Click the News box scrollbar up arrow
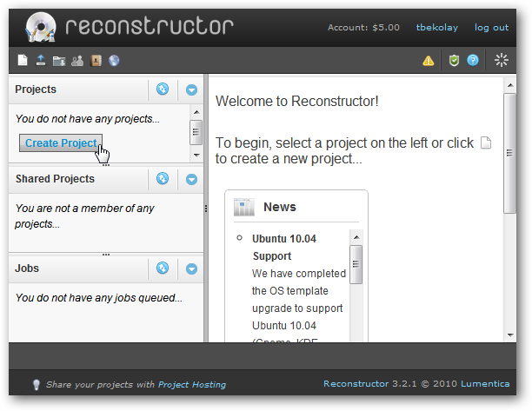The image size is (532, 411). (x=356, y=237)
